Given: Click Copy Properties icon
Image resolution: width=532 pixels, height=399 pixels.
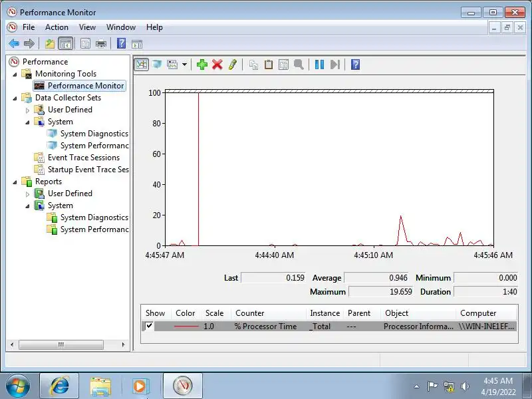Looking at the screenshot, I should tap(253, 64).
